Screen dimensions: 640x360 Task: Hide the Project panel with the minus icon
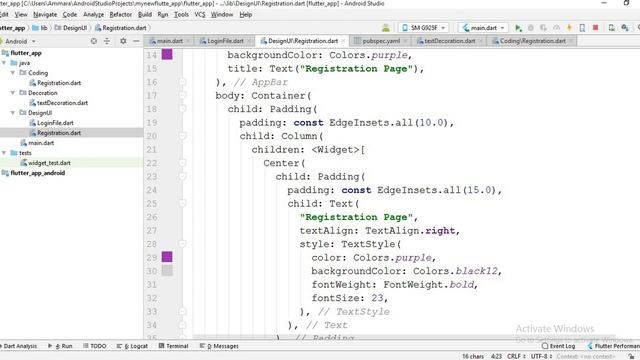pos(136,41)
